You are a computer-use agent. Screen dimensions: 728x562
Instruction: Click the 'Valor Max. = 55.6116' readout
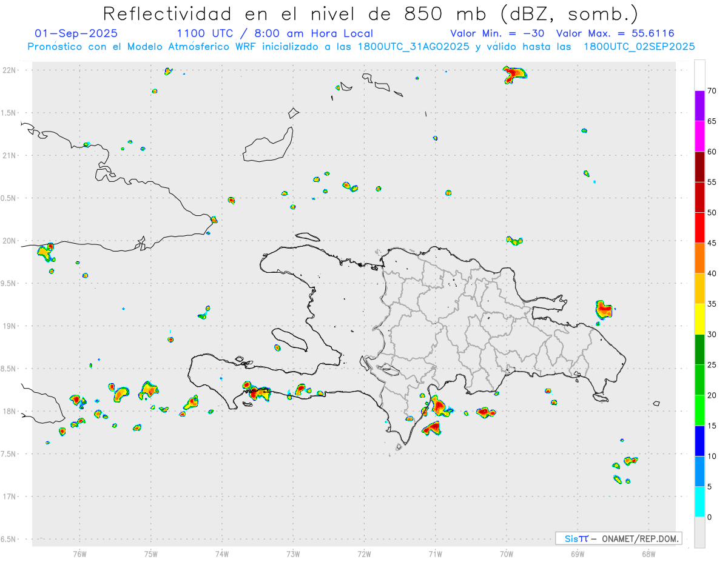tap(615, 34)
